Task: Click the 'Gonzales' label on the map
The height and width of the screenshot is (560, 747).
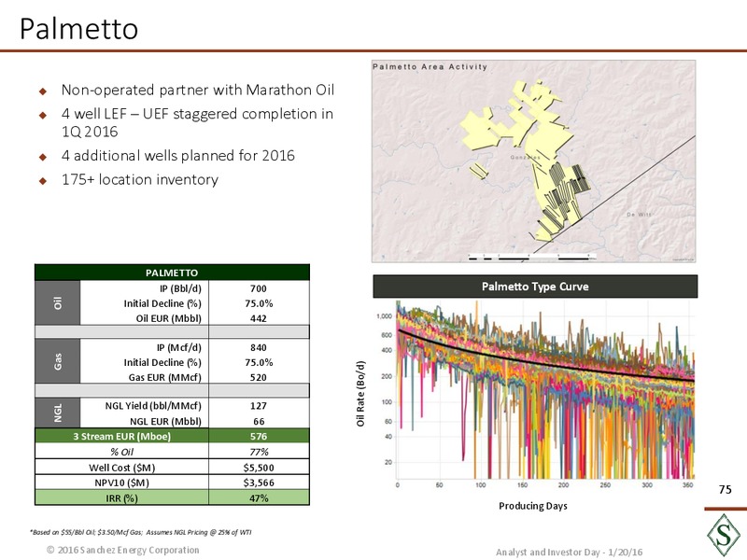Action: coord(525,157)
